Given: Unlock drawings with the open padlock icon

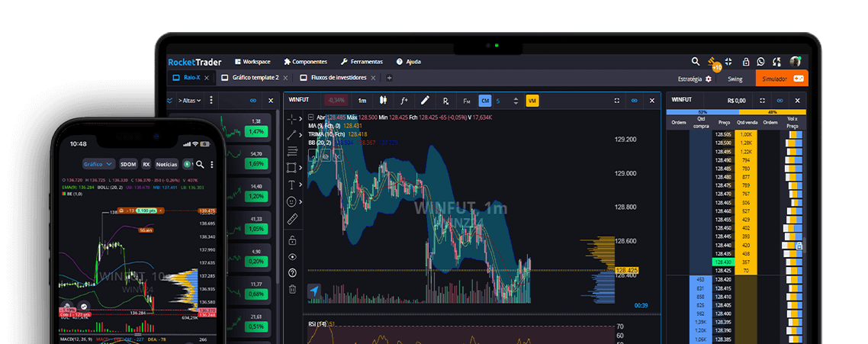Looking at the screenshot, I should [292, 240].
